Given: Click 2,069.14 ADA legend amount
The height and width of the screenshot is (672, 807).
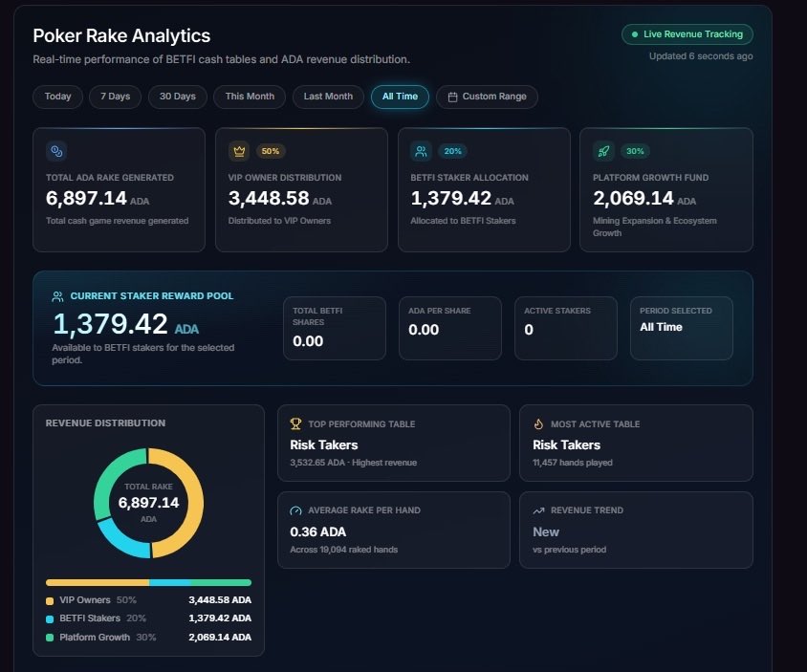Looking at the screenshot, I should (x=220, y=637).
